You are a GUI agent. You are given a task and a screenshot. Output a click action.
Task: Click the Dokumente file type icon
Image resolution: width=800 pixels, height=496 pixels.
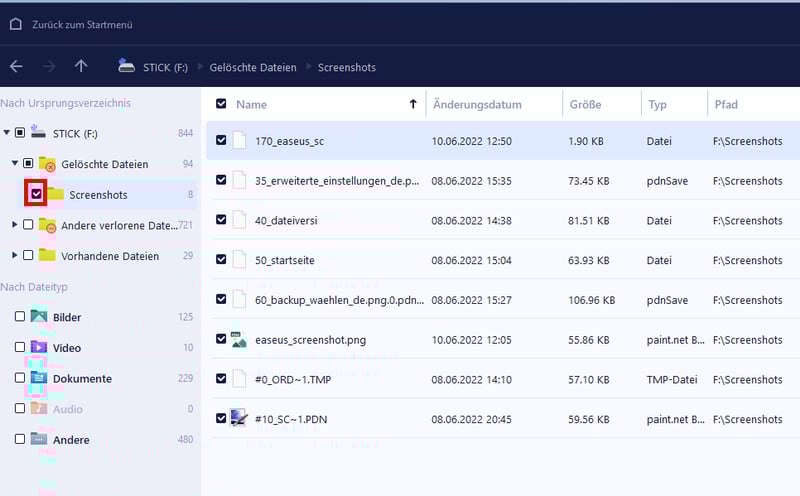click(x=39, y=378)
